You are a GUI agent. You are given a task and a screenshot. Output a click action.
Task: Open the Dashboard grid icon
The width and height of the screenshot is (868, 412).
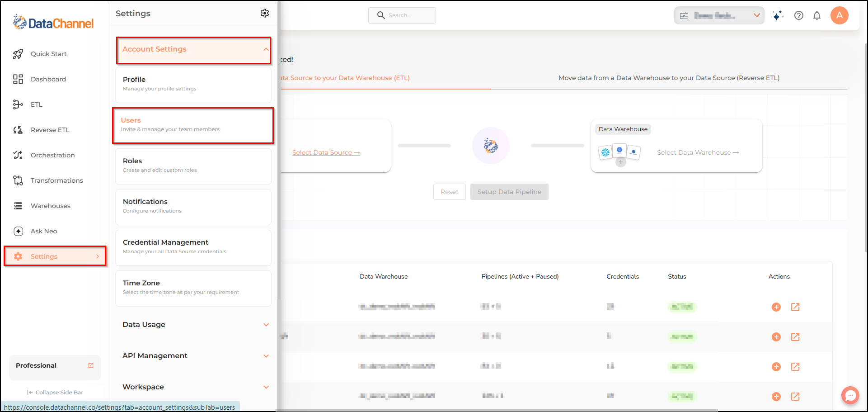18,79
